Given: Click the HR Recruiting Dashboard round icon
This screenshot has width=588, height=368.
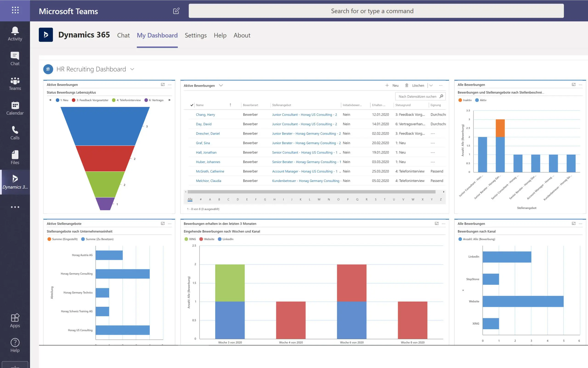Looking at the screenshot, I should point(48,69).
